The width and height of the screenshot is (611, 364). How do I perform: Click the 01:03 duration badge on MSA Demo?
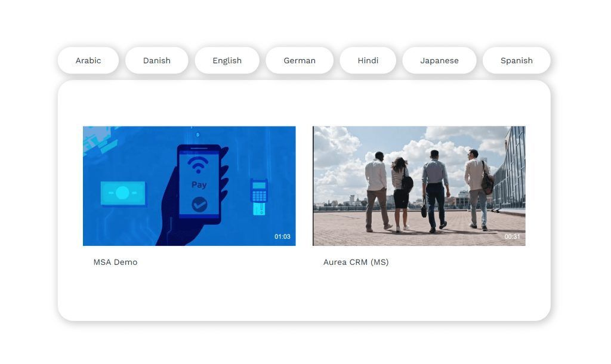pyautogui.click(x=281, y=236)
